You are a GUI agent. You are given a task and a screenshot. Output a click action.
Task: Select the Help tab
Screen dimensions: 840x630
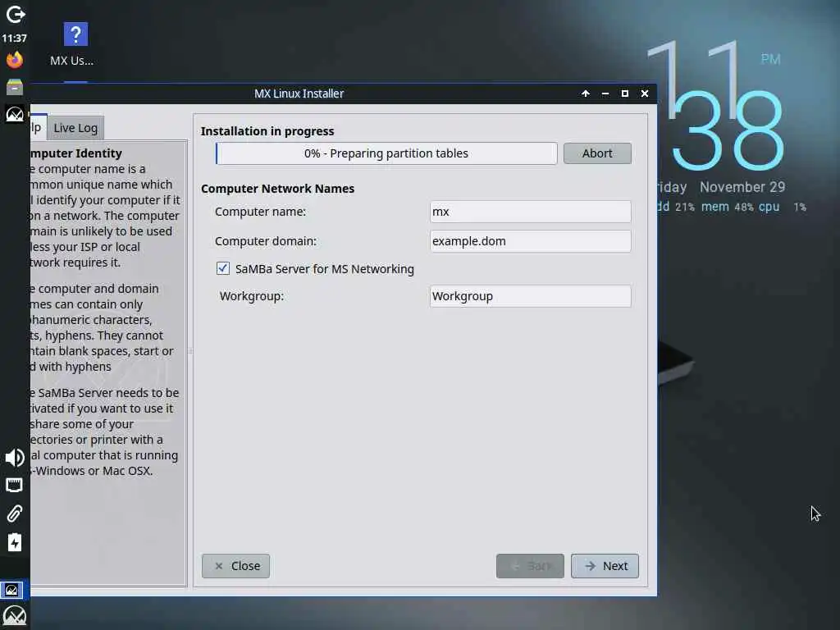point(39,127)
